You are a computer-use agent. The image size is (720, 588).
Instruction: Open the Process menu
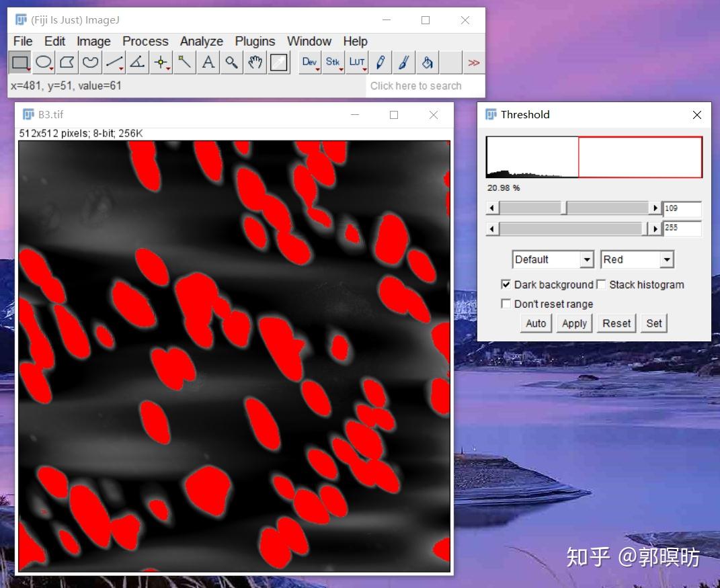coord(145,41)
